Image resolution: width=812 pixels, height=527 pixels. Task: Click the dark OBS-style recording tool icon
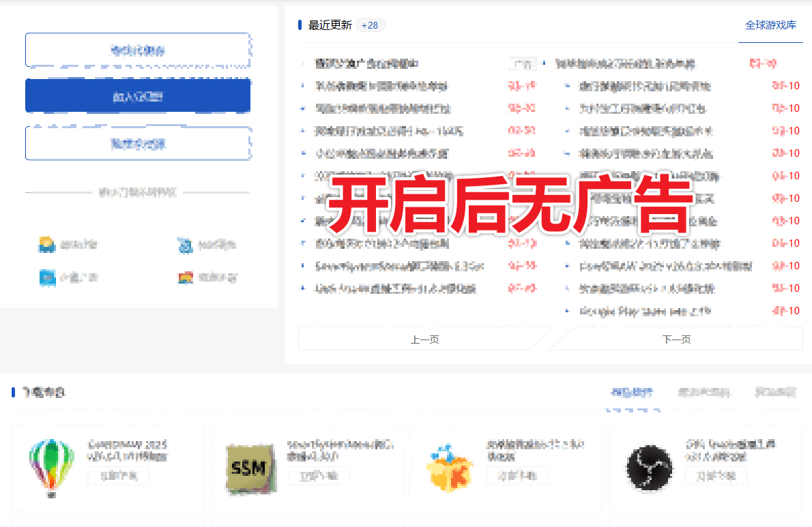click(x=648, y=468)
